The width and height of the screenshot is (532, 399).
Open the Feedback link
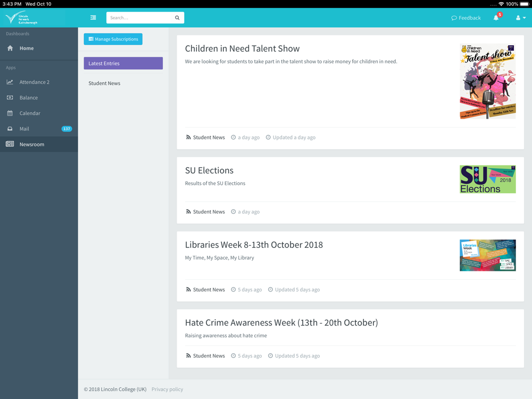(466, 18)
